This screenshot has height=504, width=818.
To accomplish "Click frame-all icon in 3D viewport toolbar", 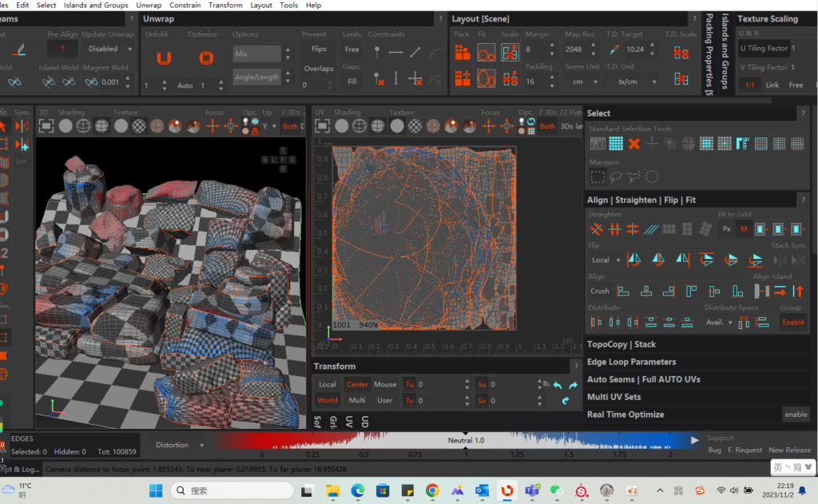I will [46, 125].
